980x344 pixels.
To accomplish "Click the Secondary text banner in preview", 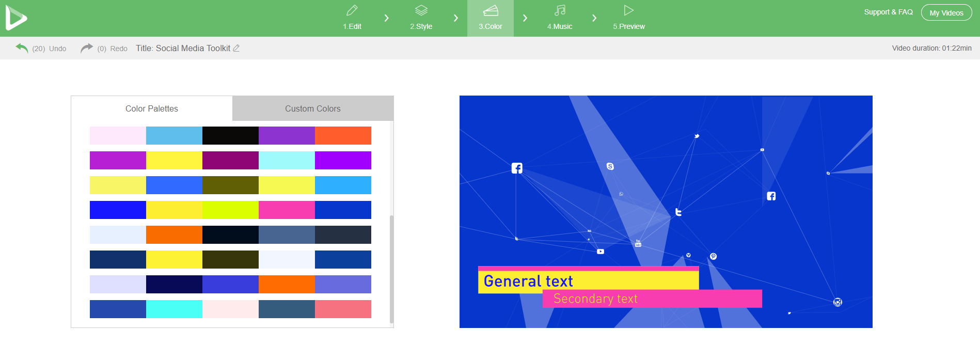I will coord(652,299).
